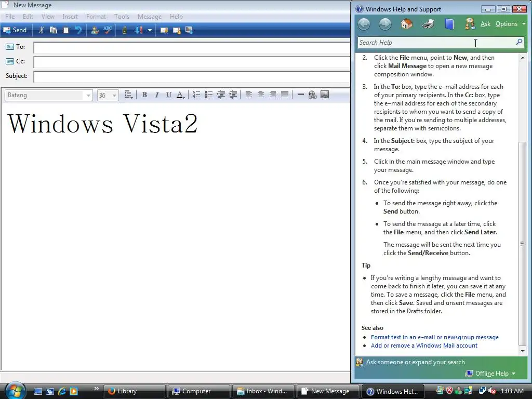Viewport: 532px width, 399px height.
Task: Toggle Underline formatting
Action: coord(169,95)
